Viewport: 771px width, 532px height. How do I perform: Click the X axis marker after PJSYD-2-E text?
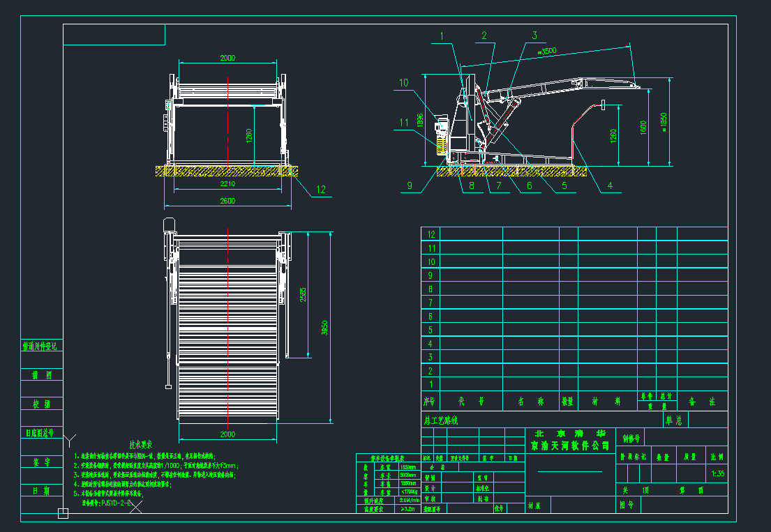coord(136,507)
